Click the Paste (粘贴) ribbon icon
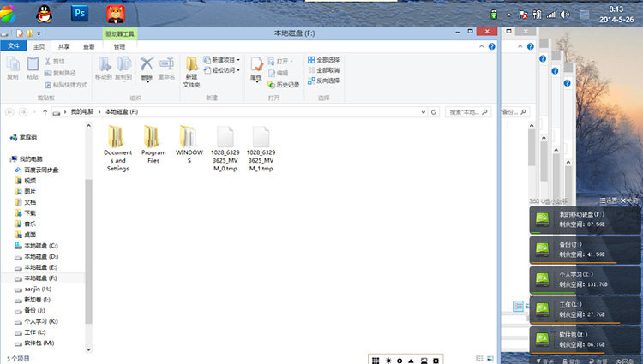The image size is (643, 364). pyautogui.click(x=33, y=68)
